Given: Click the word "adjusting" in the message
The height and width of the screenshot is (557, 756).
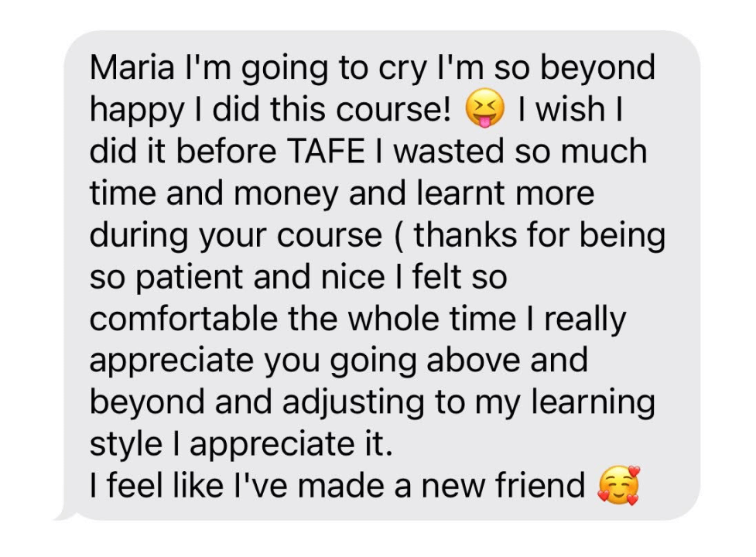Looking at the screenshot, I should (x=352, y=404).
